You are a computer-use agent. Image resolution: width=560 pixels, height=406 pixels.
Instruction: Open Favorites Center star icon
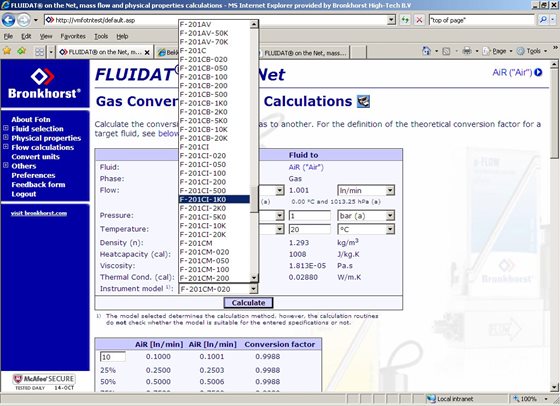(x=7, y=51)
